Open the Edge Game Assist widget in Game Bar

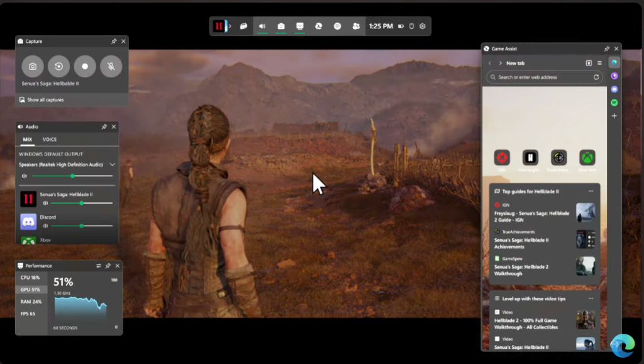(318, 26)
